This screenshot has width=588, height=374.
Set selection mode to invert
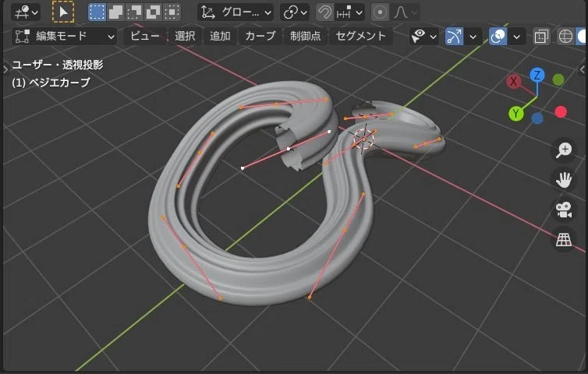153,12
